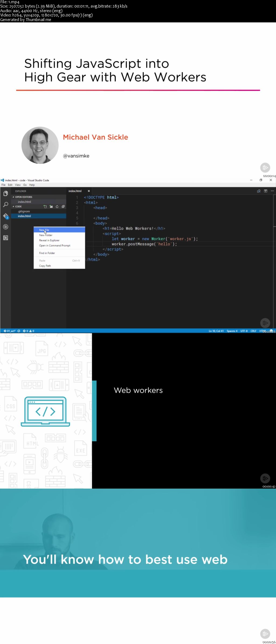Close the index.html editor tab
The image size is (276, 644).
(x=89, y=191)
